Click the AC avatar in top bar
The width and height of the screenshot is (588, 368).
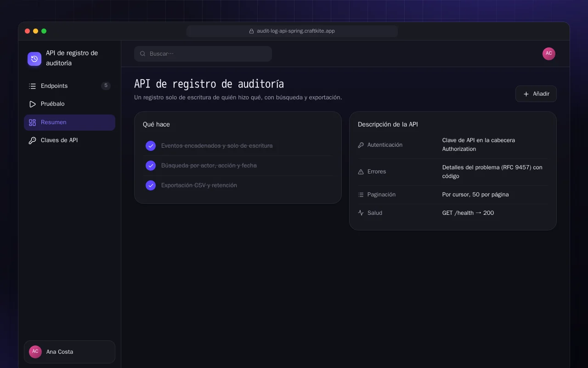pyautogui.click(x=549, y=54)
